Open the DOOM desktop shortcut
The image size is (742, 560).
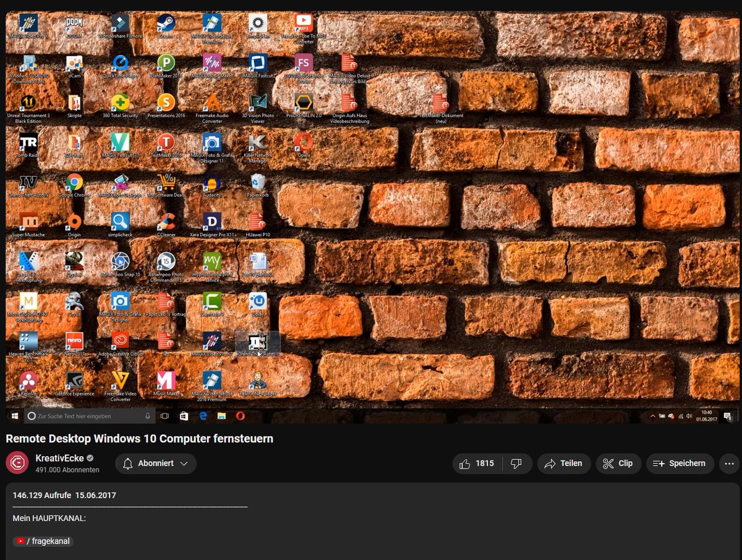(74, 27)
